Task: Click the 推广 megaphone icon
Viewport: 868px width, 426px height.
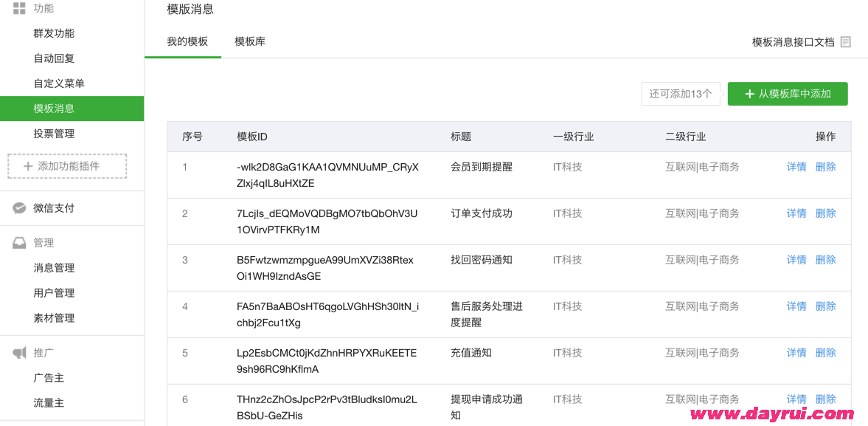Action: tap(18, 352)
